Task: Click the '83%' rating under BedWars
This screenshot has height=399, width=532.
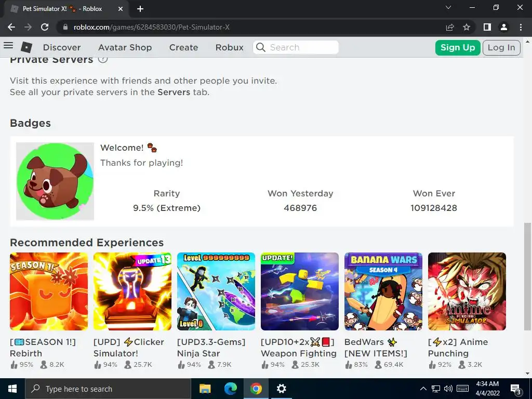Action: pos(361,365)
